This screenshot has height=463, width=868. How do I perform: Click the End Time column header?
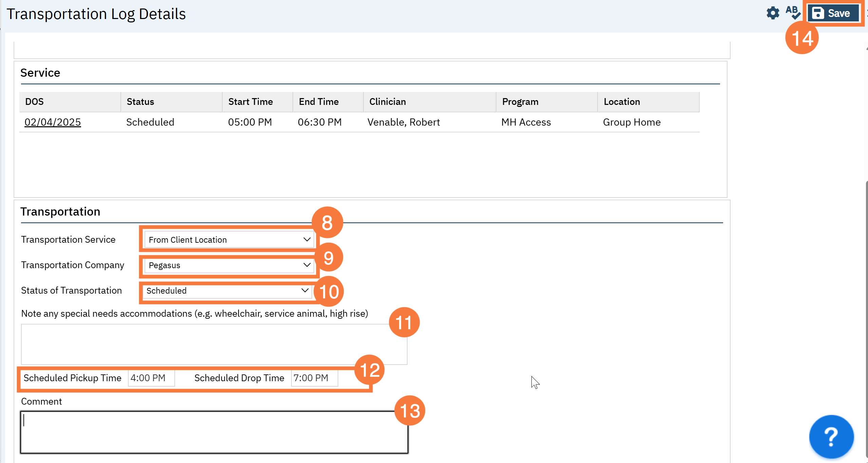pos(319,101)
